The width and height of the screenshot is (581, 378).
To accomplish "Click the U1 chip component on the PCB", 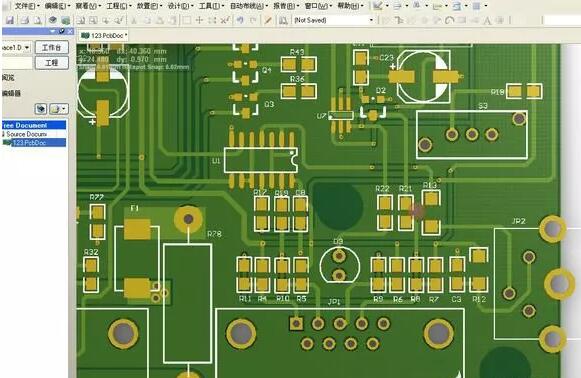I will tap(261, 160).
